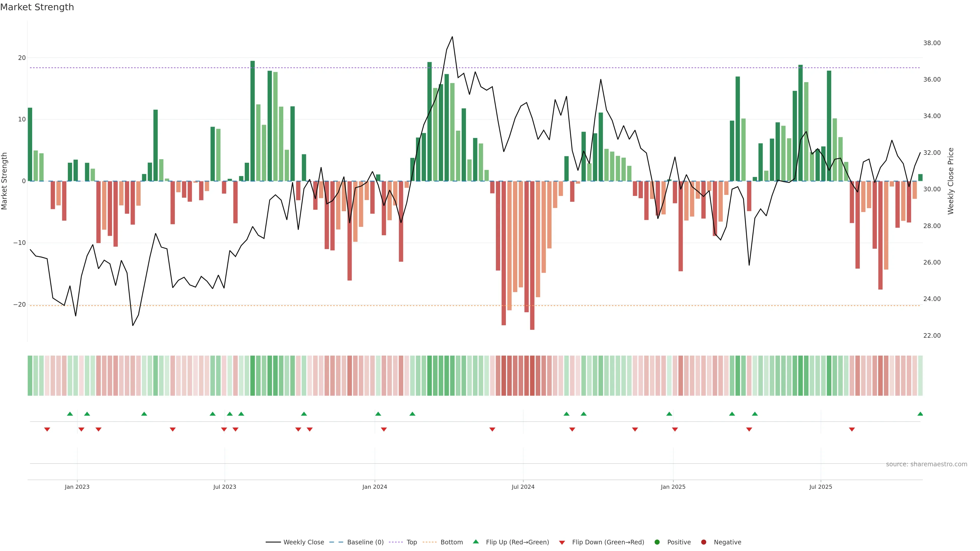980x551 pixels.
Task: Click the Market Strength y-axis title
Action: [x=5, y=181]
